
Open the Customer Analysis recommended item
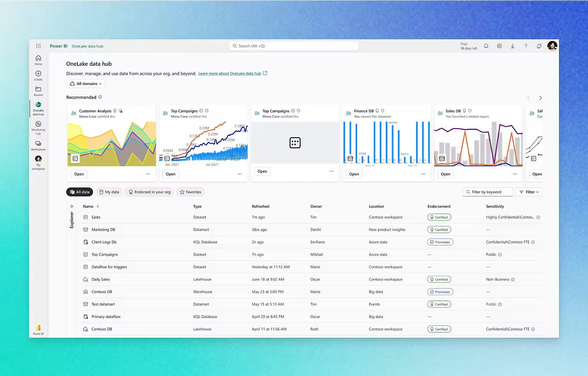(79, 174)
